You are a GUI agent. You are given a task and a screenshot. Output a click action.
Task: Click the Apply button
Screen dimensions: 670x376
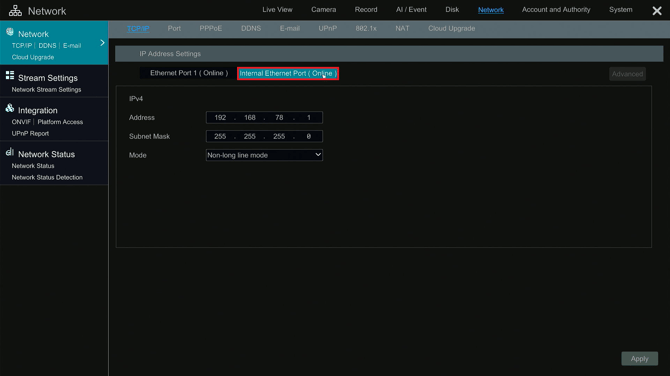click(640, 358)
